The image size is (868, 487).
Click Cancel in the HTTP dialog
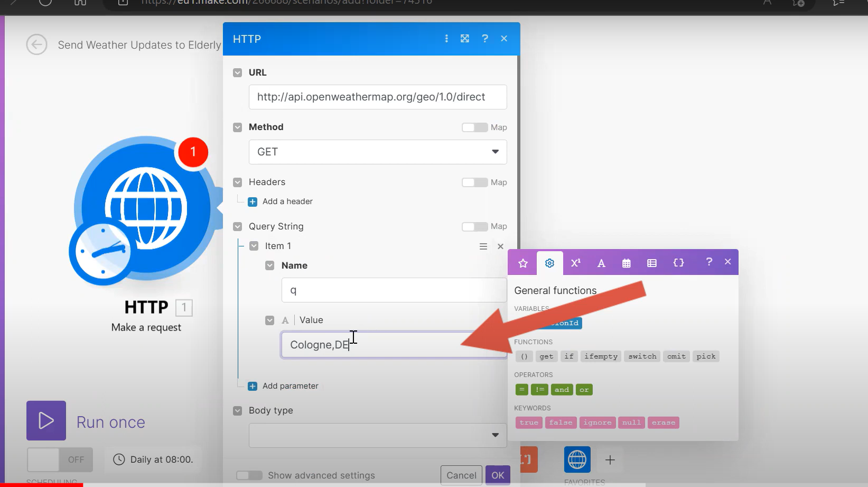tap(461, 475)
